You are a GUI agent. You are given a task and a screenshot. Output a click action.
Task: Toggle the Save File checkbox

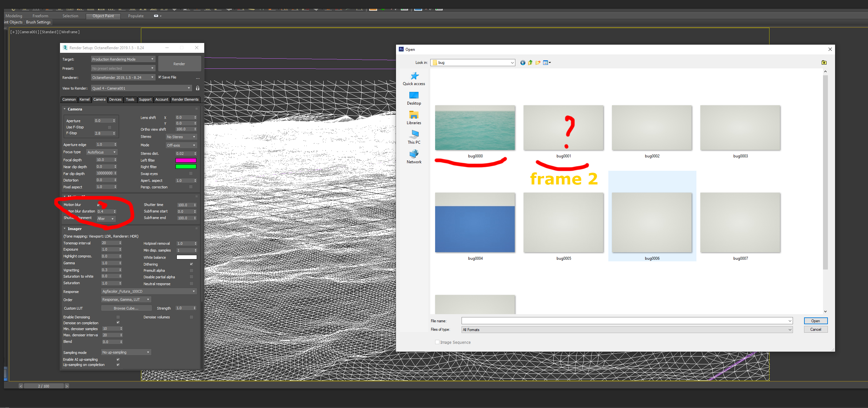(160, 77)
